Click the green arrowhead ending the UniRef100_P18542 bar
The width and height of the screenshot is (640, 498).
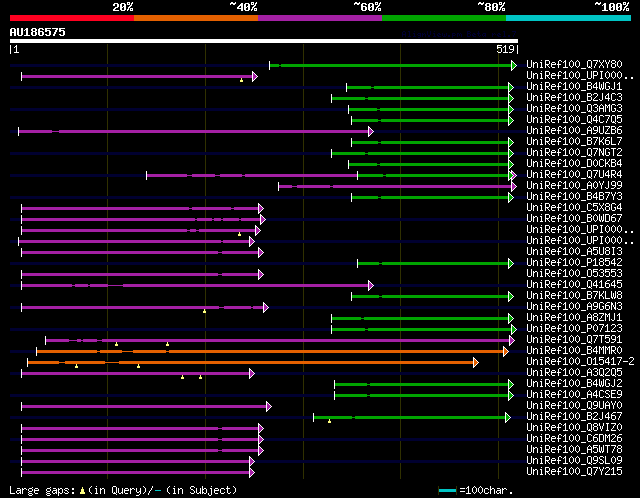511,264
